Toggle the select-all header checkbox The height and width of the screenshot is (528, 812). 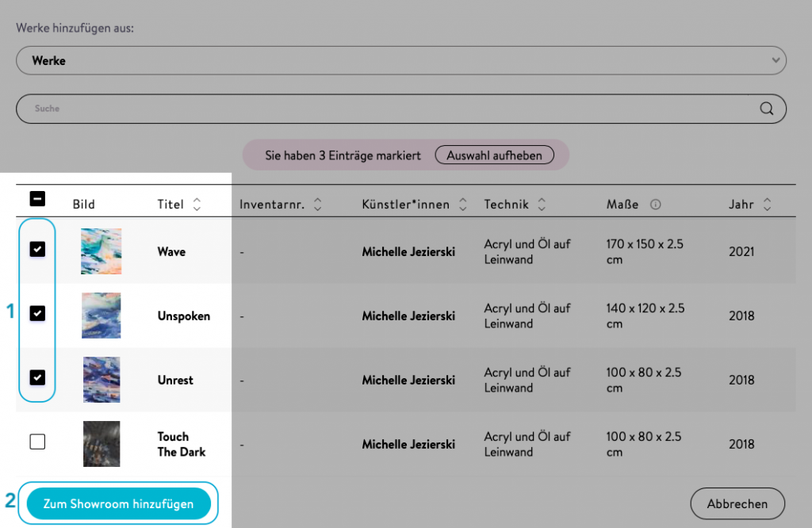click(37, 199)
